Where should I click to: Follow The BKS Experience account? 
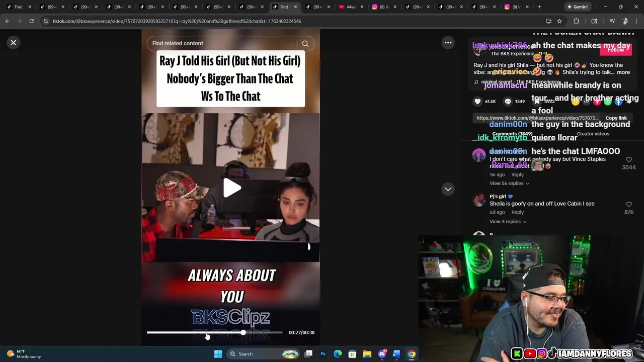tap(615, 50)
